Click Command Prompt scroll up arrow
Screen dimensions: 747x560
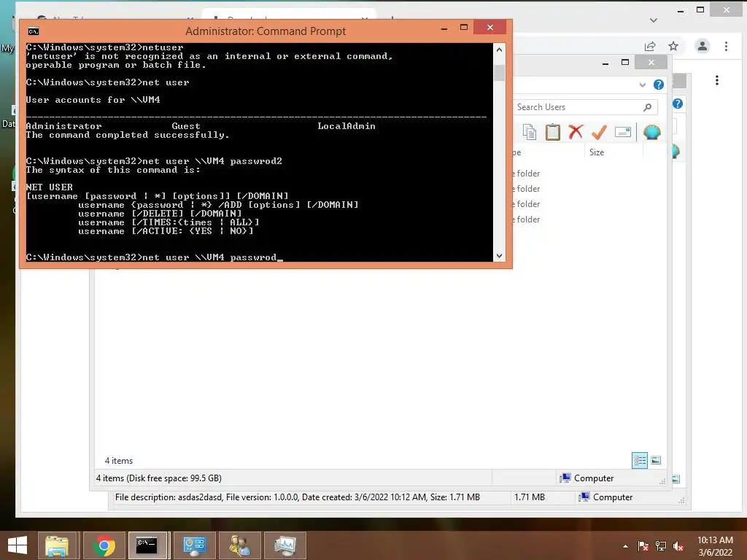[499, 49]
